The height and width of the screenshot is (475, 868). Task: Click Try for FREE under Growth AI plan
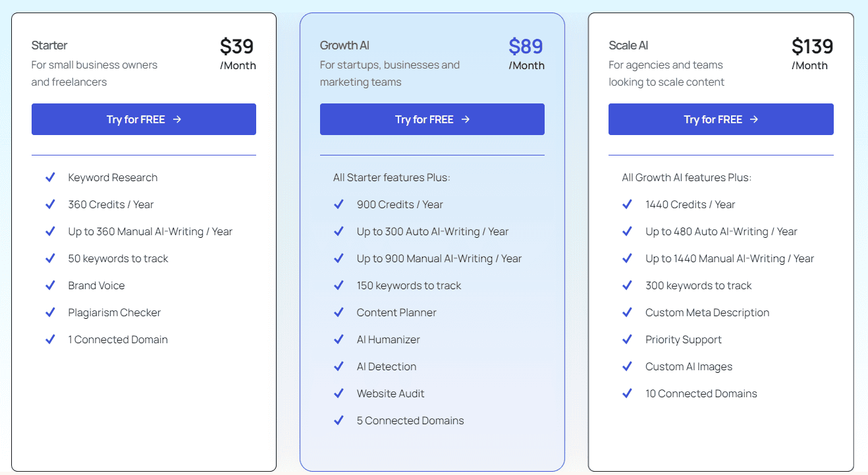point(432,119)
